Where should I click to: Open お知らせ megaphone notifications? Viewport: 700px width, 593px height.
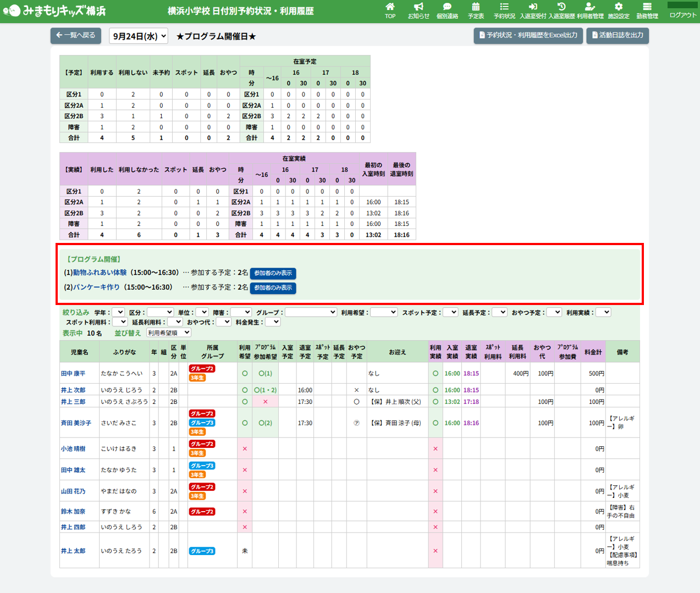pyautogui.click(x=418, y=10)
